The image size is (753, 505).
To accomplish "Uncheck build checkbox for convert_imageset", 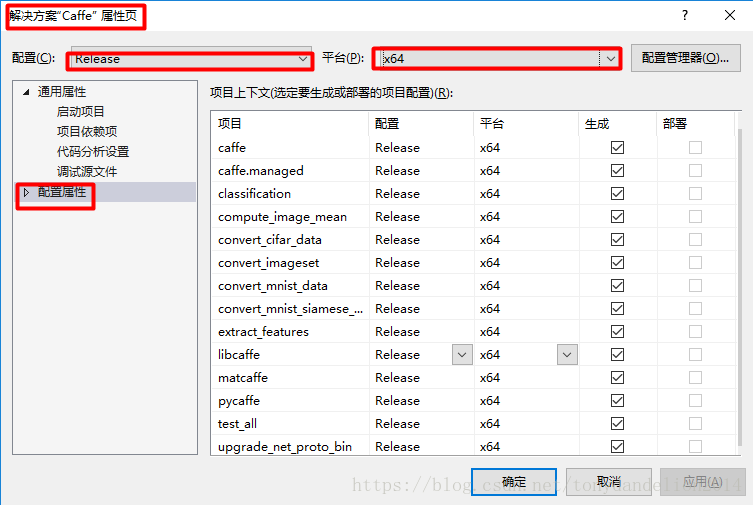I will click(618, 263).
